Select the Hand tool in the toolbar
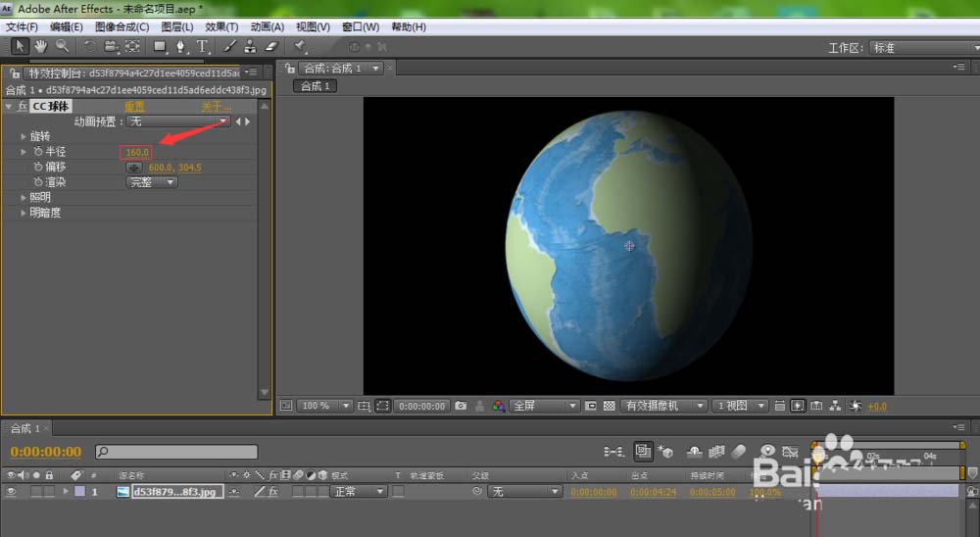980x537 pixels. [41, 46]
